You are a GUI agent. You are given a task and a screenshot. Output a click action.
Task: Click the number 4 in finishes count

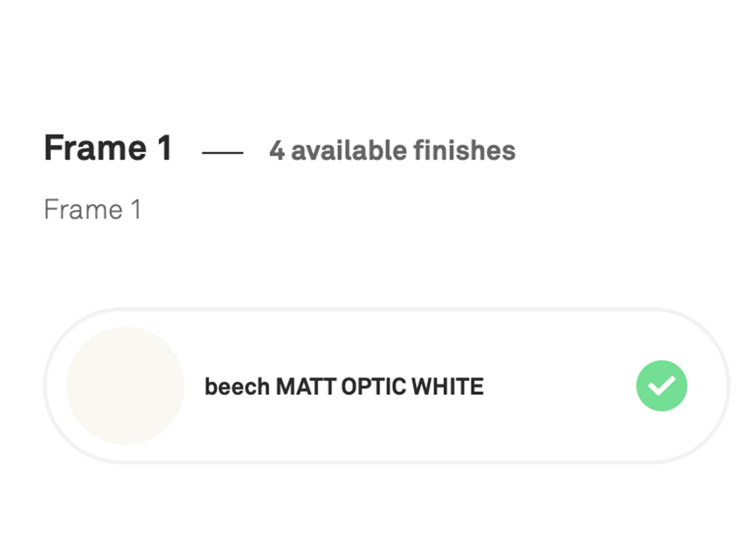coord(277,151)
